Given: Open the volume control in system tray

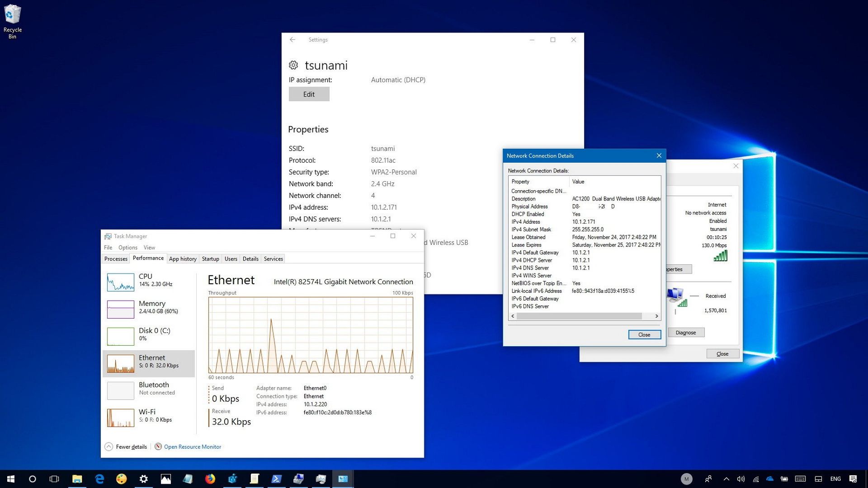Looking at the screenshot, I should pos(741,479).
